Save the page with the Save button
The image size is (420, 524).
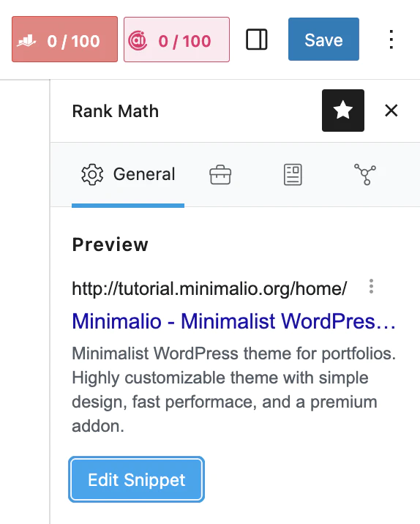pyautogui.click(x=323, y=40)
